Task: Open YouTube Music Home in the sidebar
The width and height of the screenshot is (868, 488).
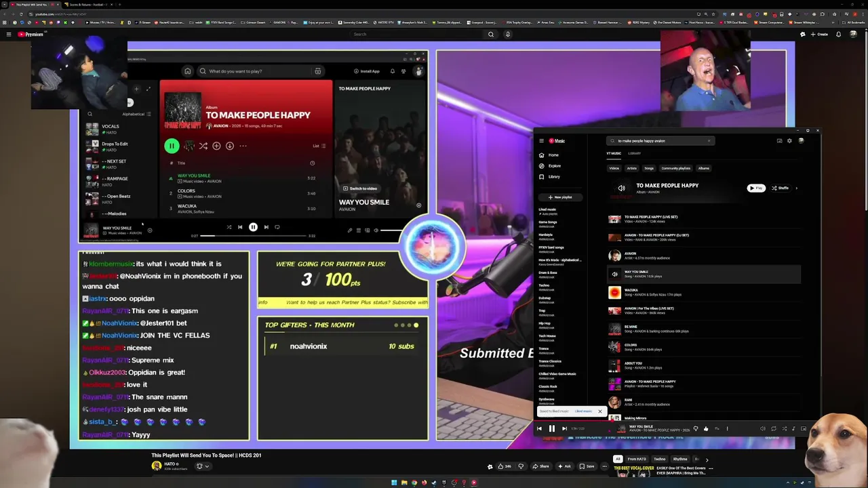Action: coord(549,155)
